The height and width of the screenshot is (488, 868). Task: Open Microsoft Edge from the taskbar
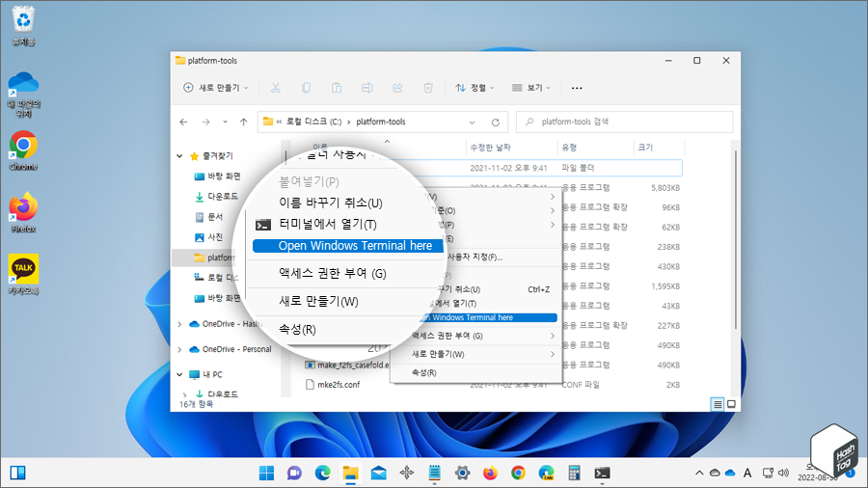323,474
